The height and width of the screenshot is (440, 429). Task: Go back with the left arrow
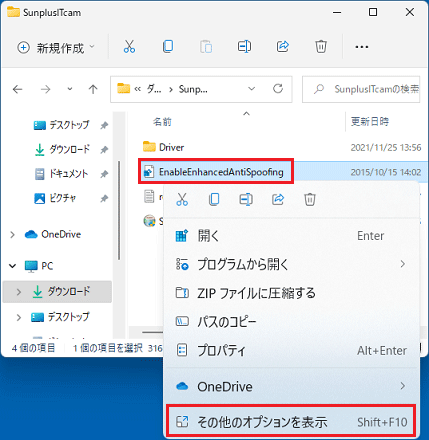17,89
